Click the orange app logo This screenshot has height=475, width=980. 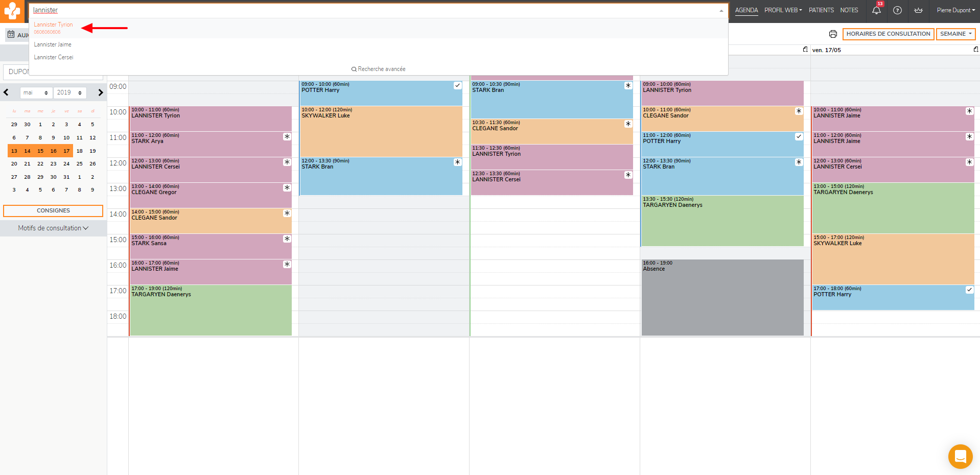point(12,11)
